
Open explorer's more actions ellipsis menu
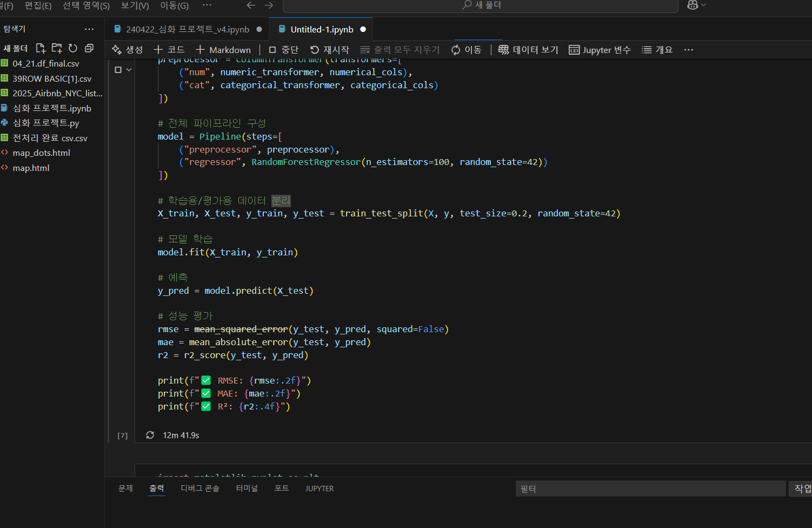[89, 29]
